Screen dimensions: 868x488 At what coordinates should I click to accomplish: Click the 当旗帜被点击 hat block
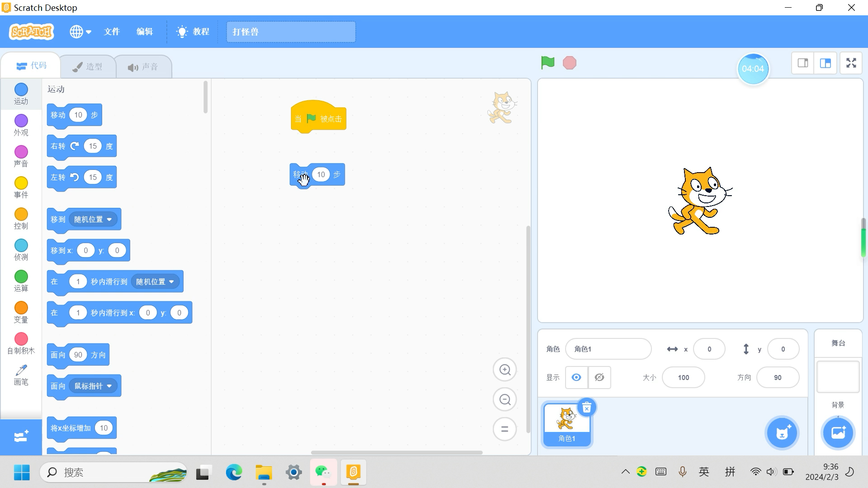(319, 117)
